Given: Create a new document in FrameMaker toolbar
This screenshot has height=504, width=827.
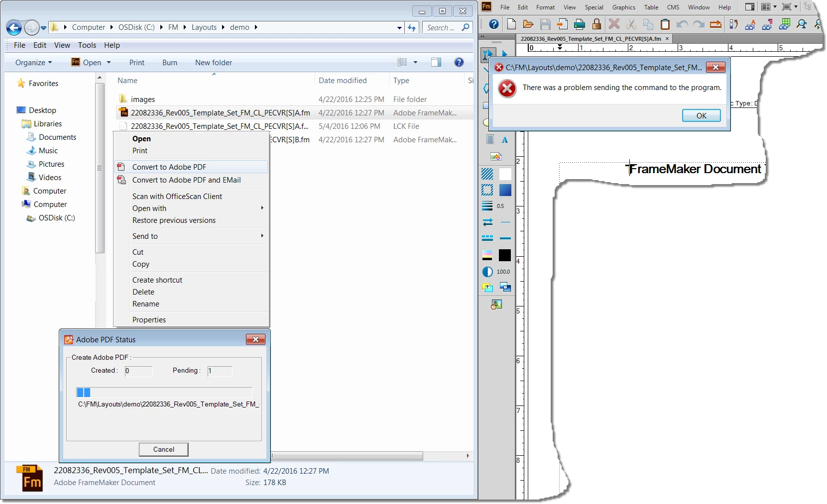Looking at the screenshot, I should 511,24.
